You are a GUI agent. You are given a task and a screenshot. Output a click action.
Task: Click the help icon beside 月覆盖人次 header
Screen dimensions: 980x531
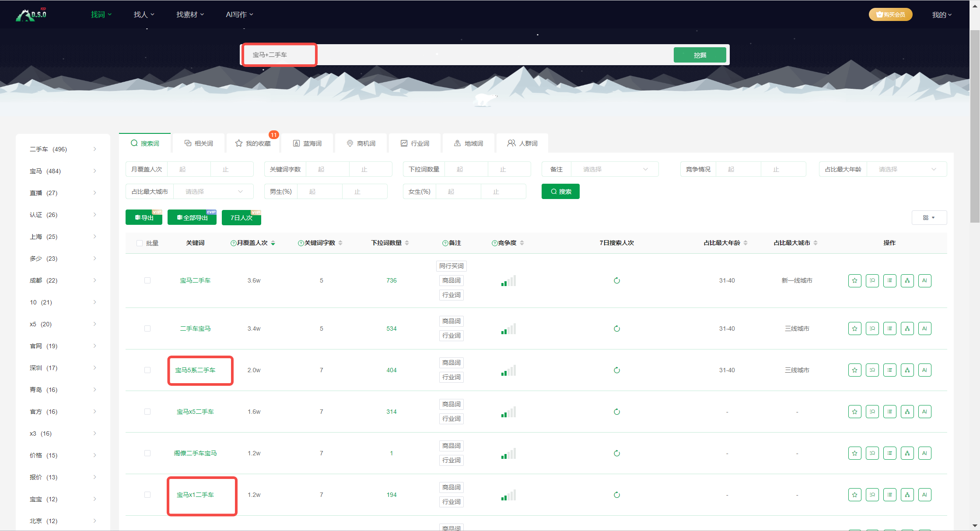(233, 243)
